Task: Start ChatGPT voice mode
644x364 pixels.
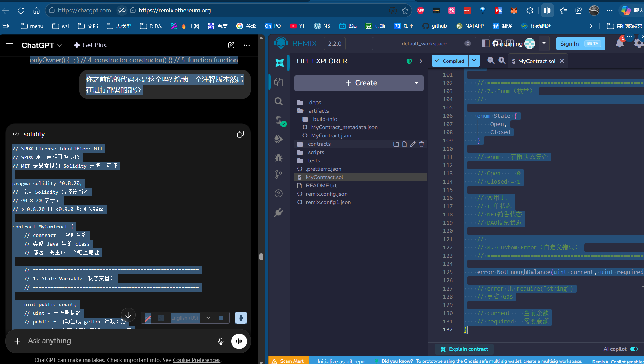Action: [239, 341]
